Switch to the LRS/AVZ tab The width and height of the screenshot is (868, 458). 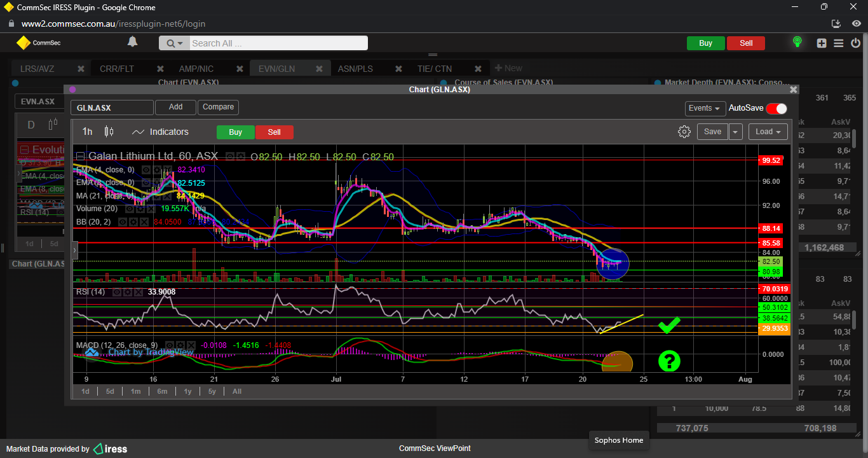click(x=37, y=69)
